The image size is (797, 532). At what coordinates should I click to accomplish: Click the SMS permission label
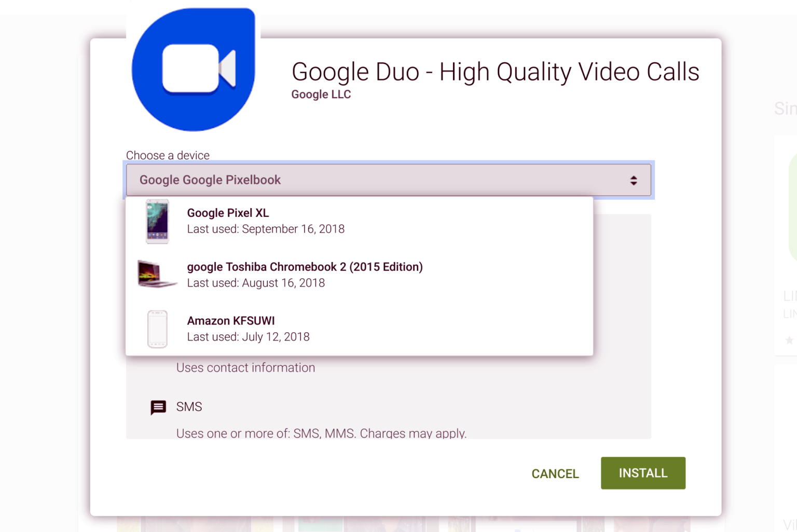[x=189, y=407]
